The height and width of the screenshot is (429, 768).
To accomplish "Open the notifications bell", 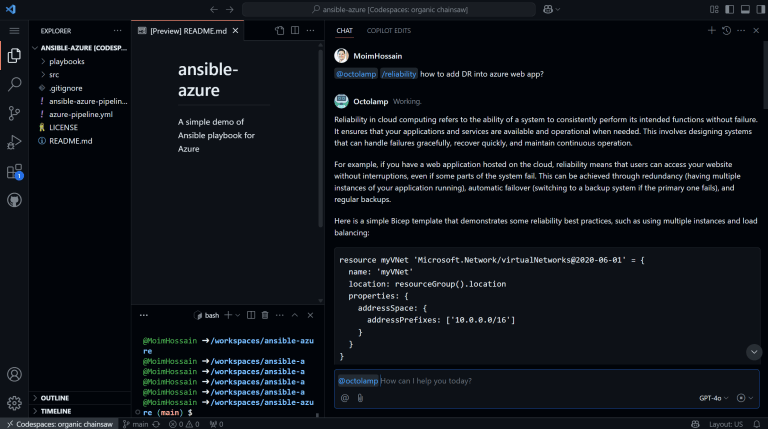I will [x=757, y=424].
